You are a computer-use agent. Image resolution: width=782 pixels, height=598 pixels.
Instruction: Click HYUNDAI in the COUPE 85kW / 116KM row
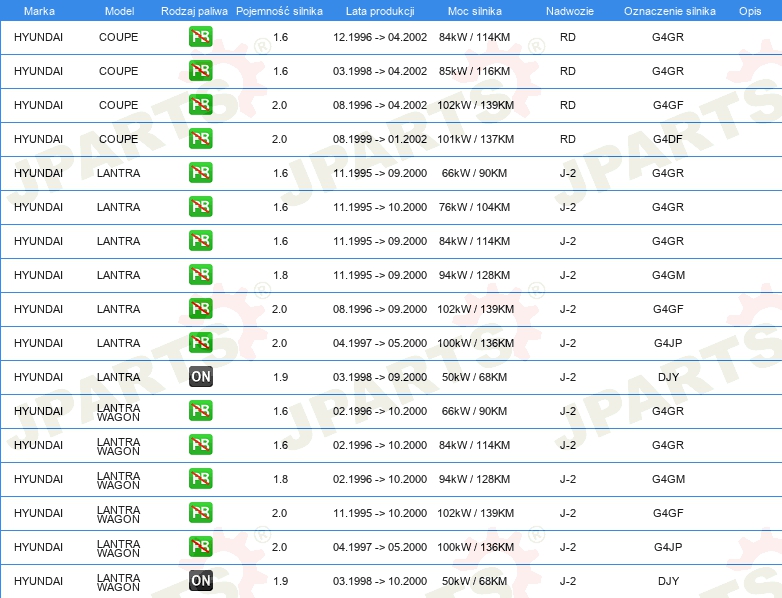tap(38, 71)
